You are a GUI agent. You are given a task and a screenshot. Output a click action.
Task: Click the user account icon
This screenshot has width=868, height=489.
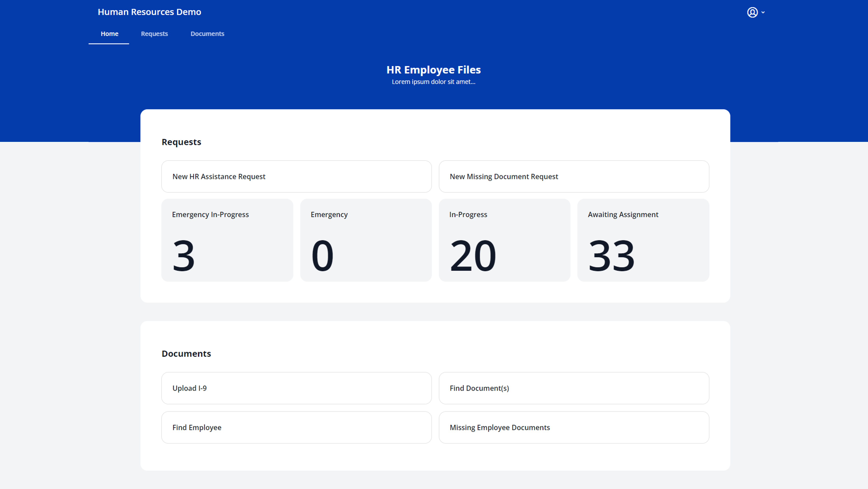(752, 12)
